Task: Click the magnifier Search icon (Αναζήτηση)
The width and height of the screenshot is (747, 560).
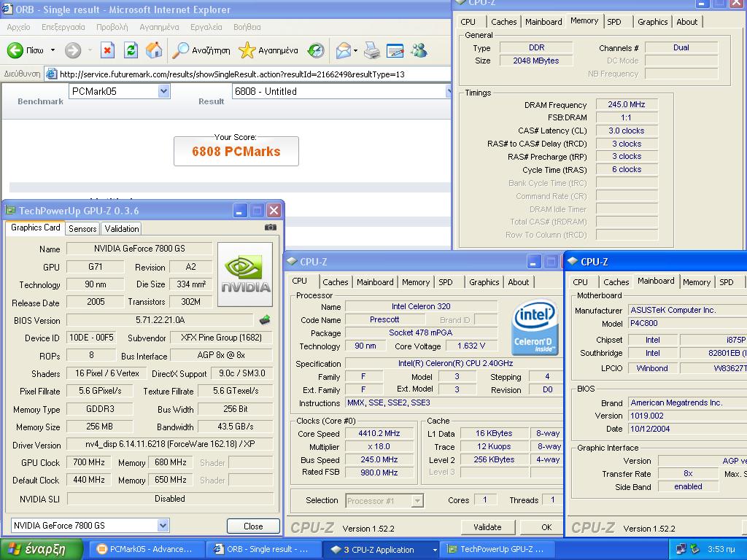Action: [180, 50]
